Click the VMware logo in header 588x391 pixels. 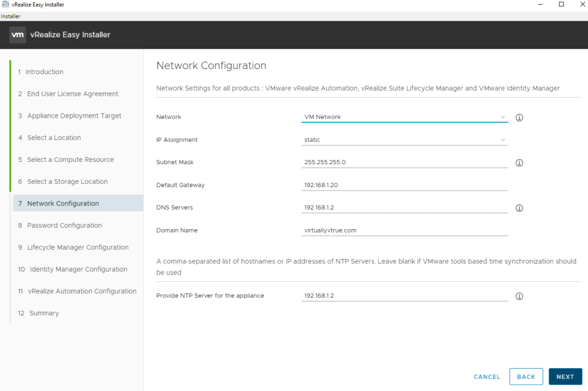click(x=18, y=35)
